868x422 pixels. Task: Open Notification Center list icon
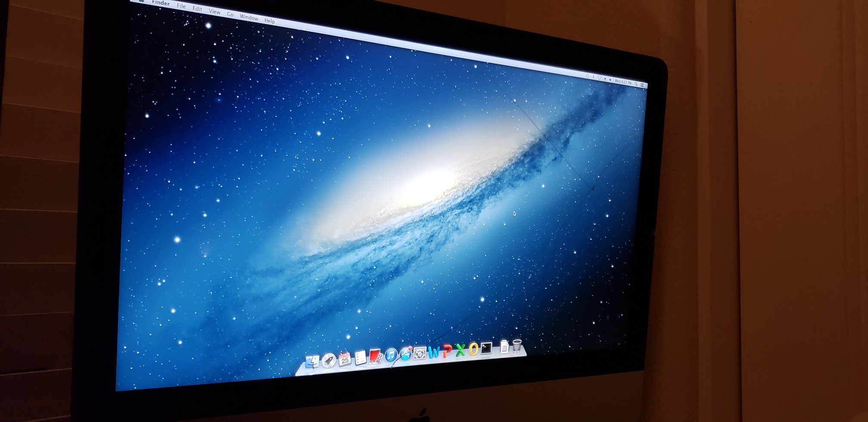coord(642,85)
